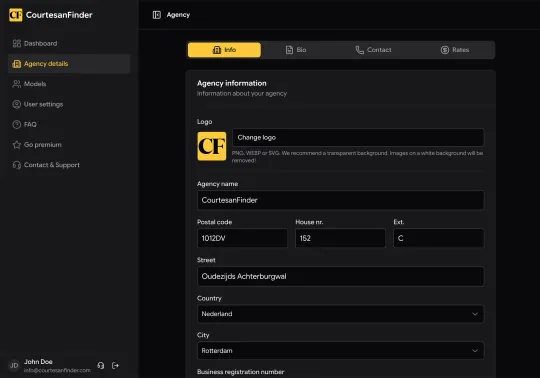This screenshot has width=540, height=378.
Task: Click the Ext. field containing C
Action: coord(438,238)
